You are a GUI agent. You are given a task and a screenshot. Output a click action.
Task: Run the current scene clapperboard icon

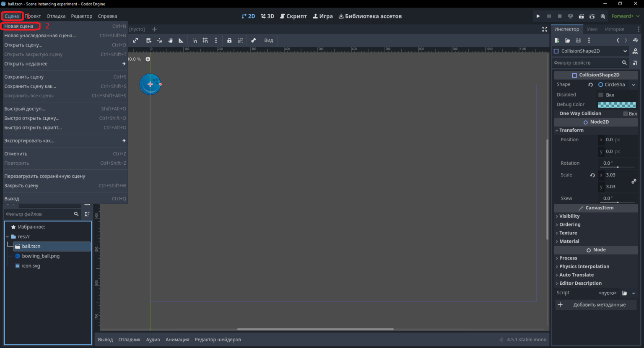(x=581, y=16)
